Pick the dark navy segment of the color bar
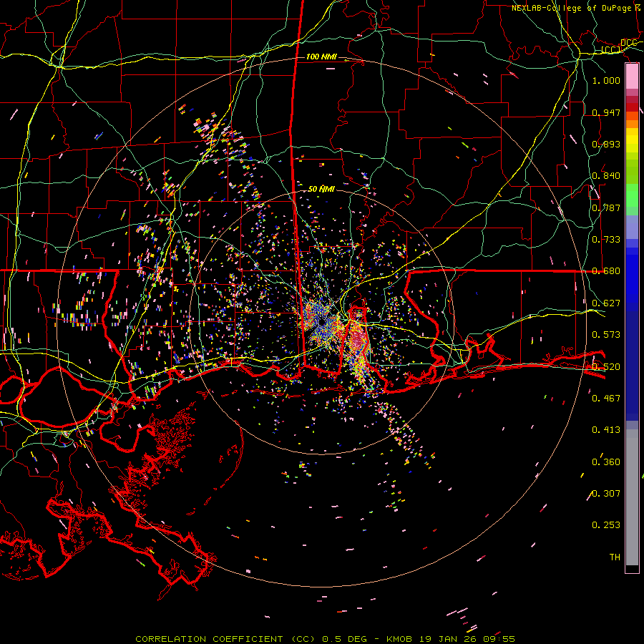The image size is (644, 644). click(632, 366)
